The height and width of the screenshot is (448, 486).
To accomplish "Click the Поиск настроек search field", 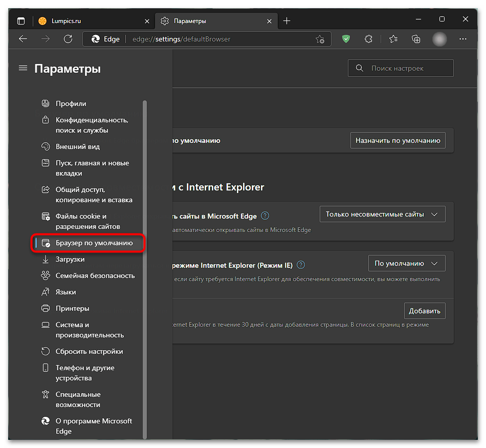I will 401,68.
